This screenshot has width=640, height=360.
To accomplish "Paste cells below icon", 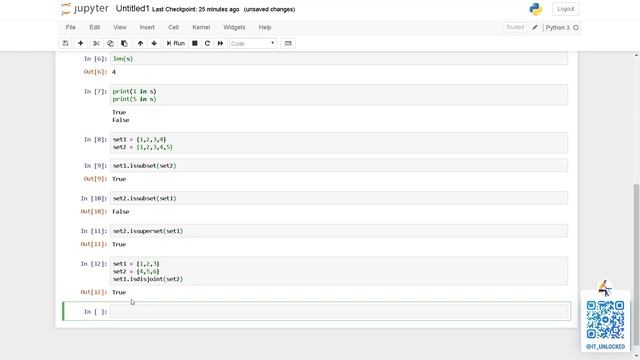I will pyautogui.click(x=124, y=43).
